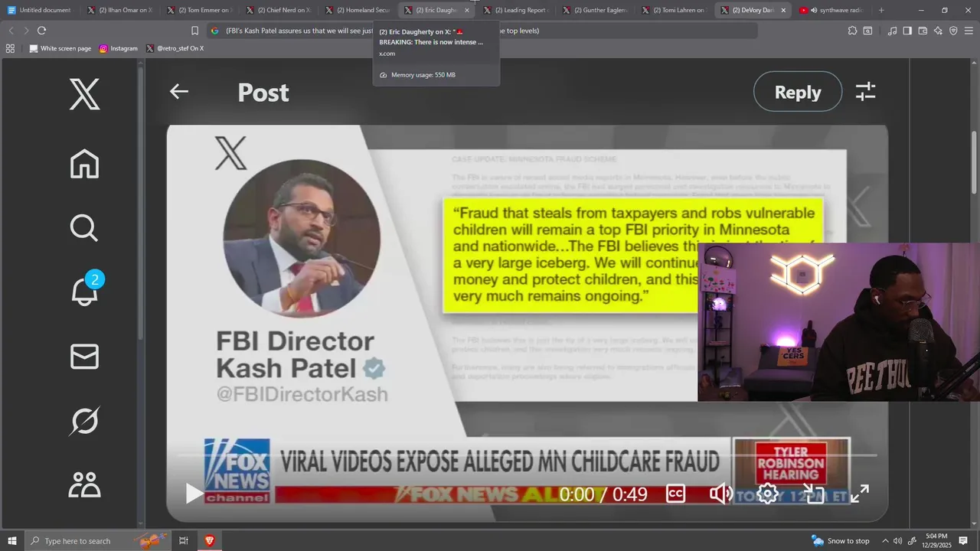
Task: Seek along the video progress bar
Action: [527, 456]
